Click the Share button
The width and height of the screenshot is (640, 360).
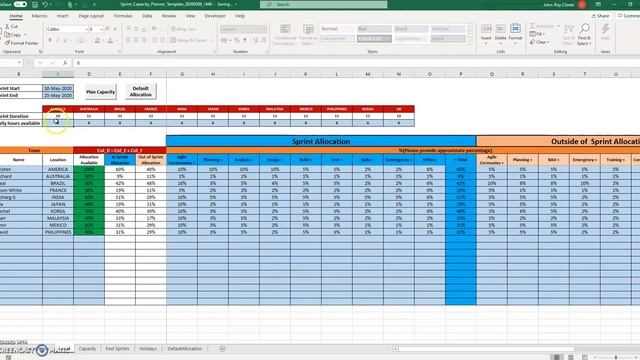[600, 16]
